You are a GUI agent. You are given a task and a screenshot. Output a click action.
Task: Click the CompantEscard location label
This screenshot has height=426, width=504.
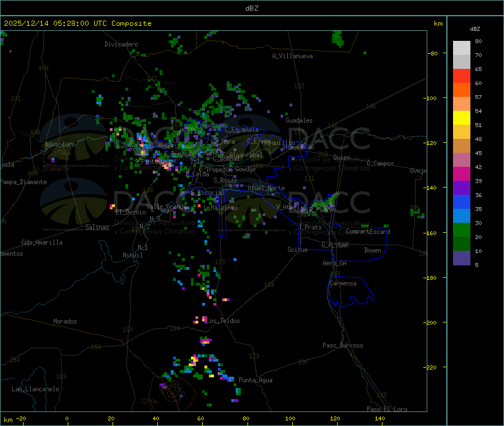click(368, 232)
